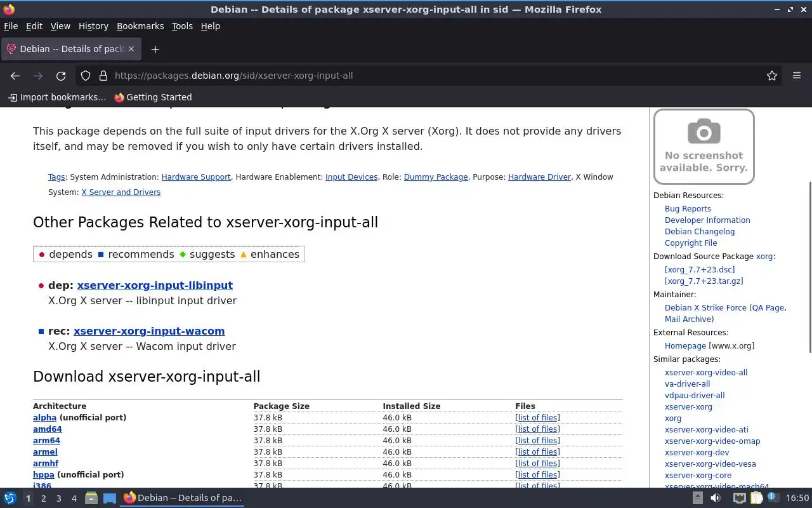Open xserver-xorg-input-libinput dependency link

[x=155, y=285]
